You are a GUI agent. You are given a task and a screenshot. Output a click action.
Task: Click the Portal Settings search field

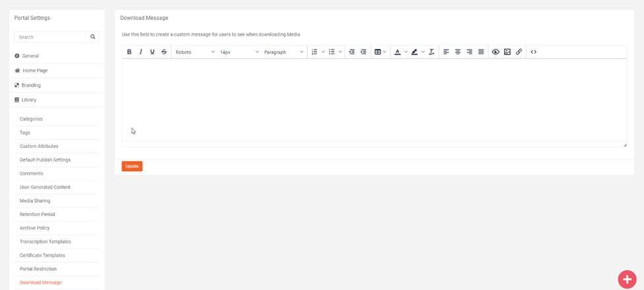[50, 37]
